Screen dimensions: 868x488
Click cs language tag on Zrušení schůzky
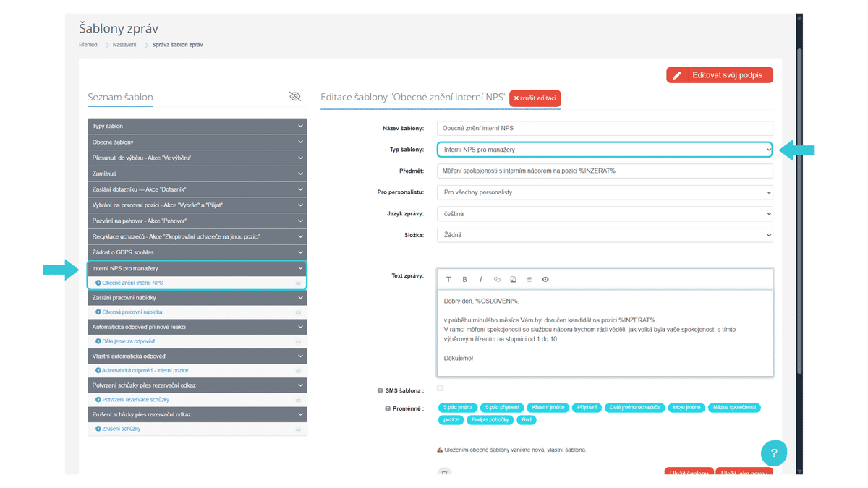(297, 429)
